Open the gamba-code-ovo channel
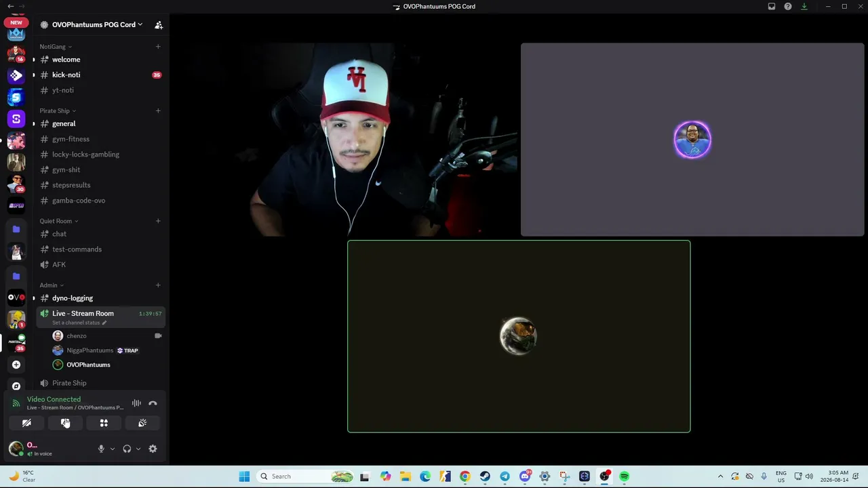868x488 pixels. coord(100,201)
